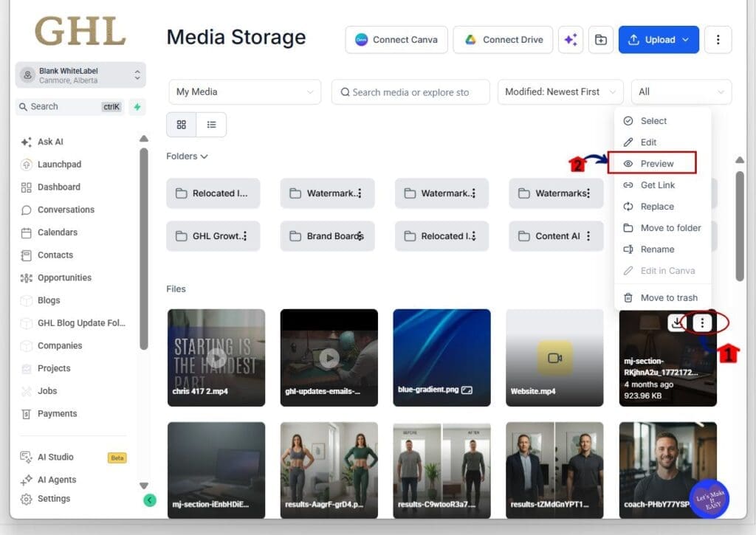Choose Move to trash in the context menu

pos(662,298)
